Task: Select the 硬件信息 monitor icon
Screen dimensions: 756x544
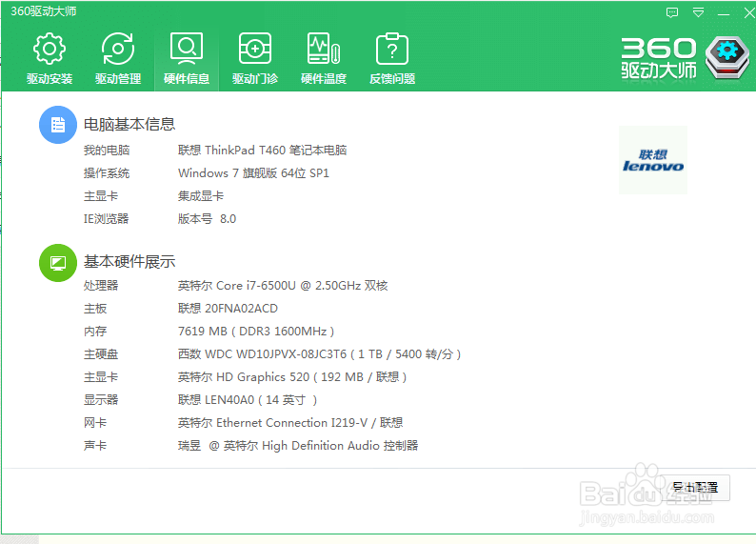Action: pos(187,49)
